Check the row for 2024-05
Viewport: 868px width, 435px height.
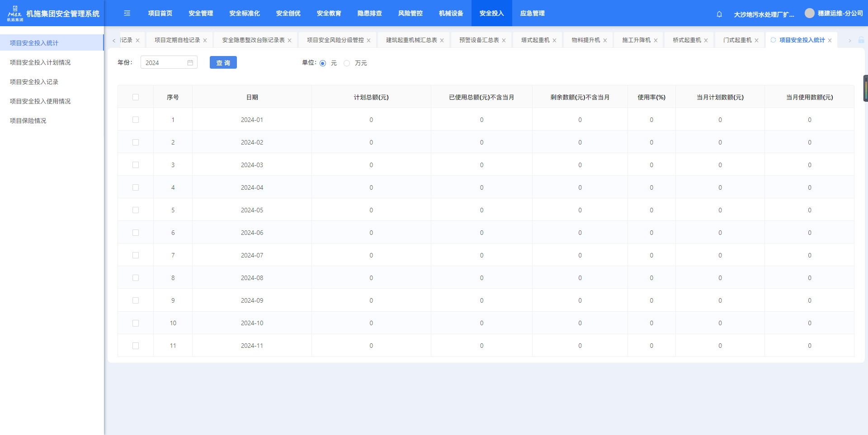tap(136, 210)
